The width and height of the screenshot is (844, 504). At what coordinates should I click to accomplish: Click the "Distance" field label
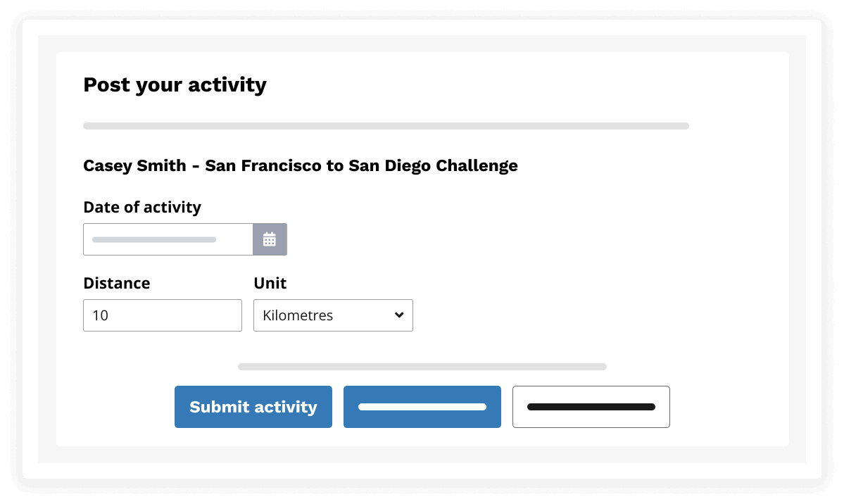coord(117,283)
